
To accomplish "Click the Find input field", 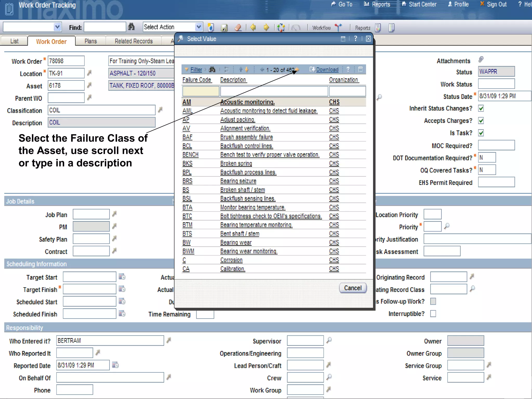I will point(105,27).
